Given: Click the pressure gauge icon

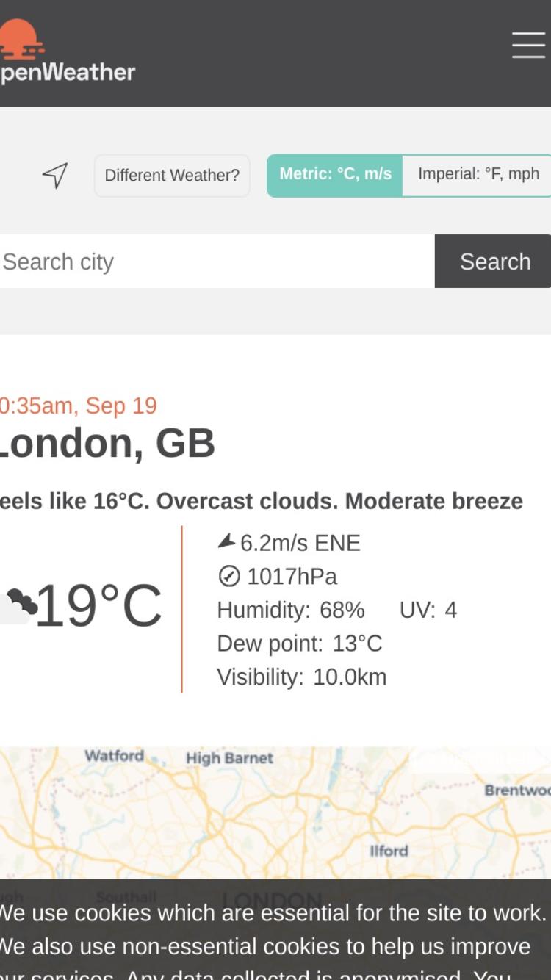Looking at the screenshot, I should coord(229,577).
